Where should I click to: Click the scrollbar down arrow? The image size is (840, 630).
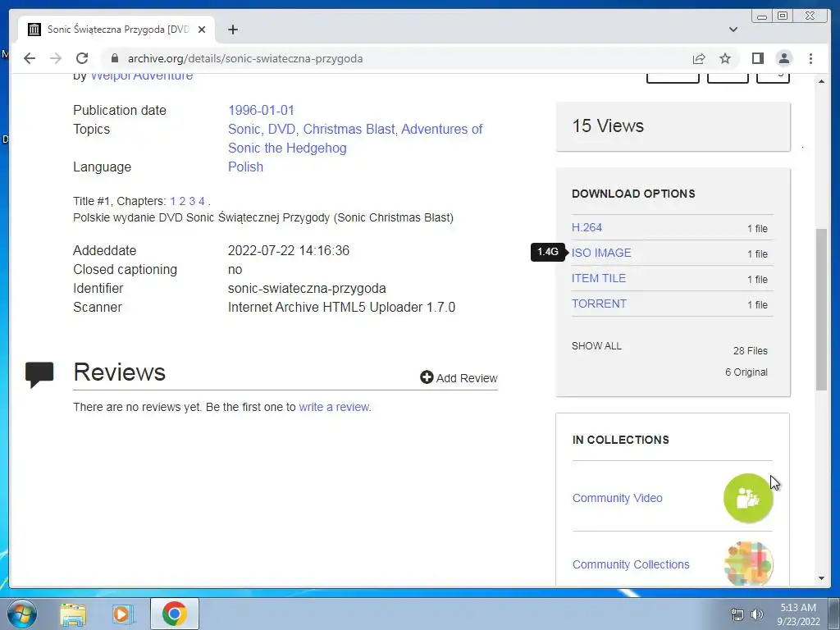[821, 578]
